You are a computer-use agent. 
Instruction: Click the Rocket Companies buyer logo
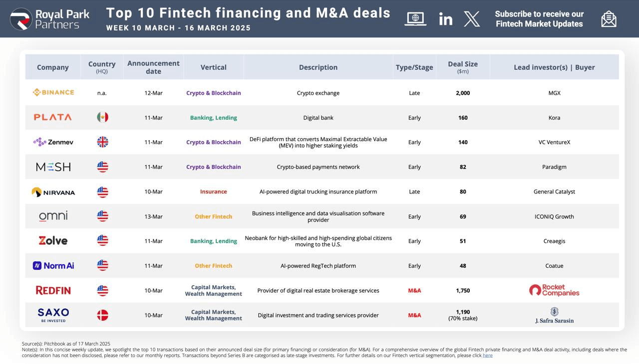tap(554, 290)
